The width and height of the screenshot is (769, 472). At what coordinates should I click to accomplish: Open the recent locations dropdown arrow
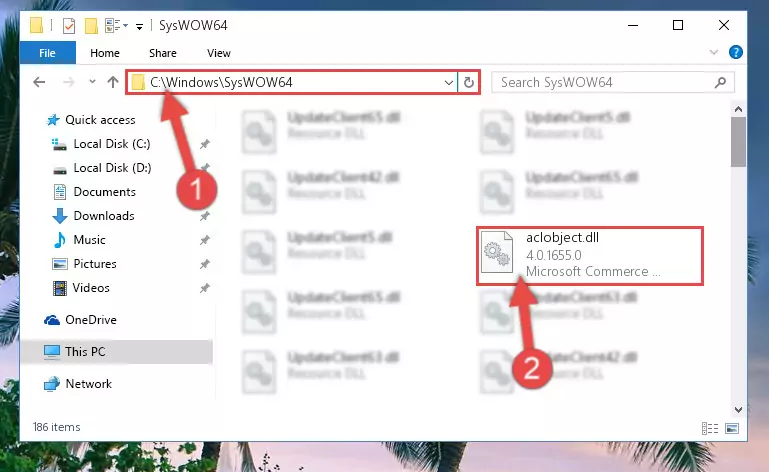(x=92, y=82)
